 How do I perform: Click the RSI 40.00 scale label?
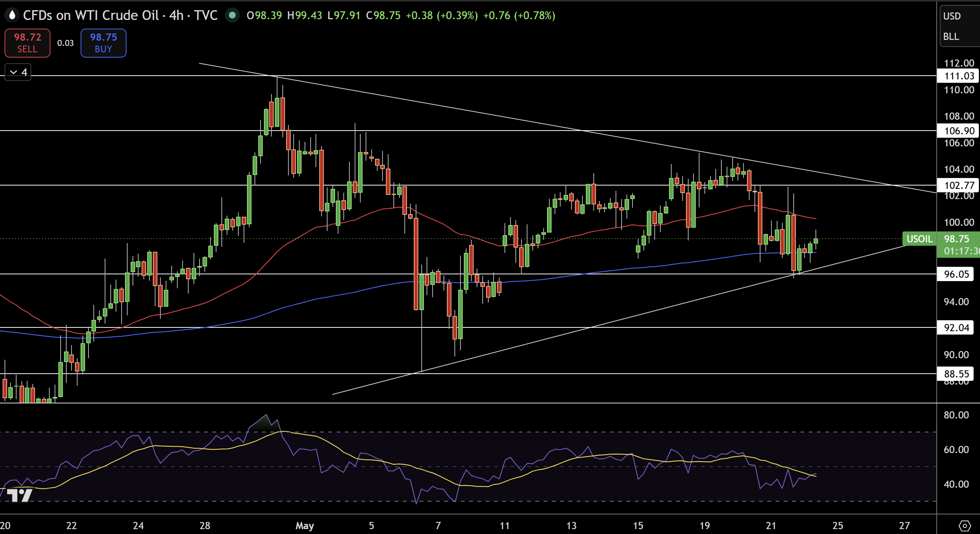coord(956,484)
